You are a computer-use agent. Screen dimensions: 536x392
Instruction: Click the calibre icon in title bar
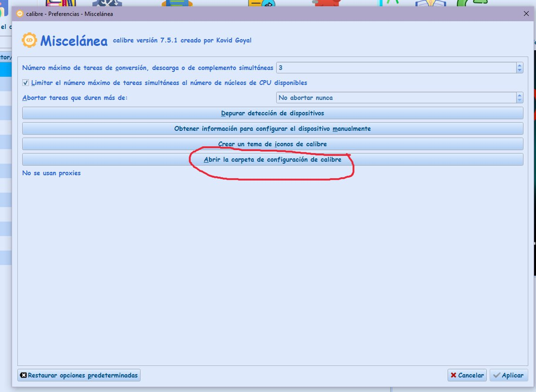point(20,14)
